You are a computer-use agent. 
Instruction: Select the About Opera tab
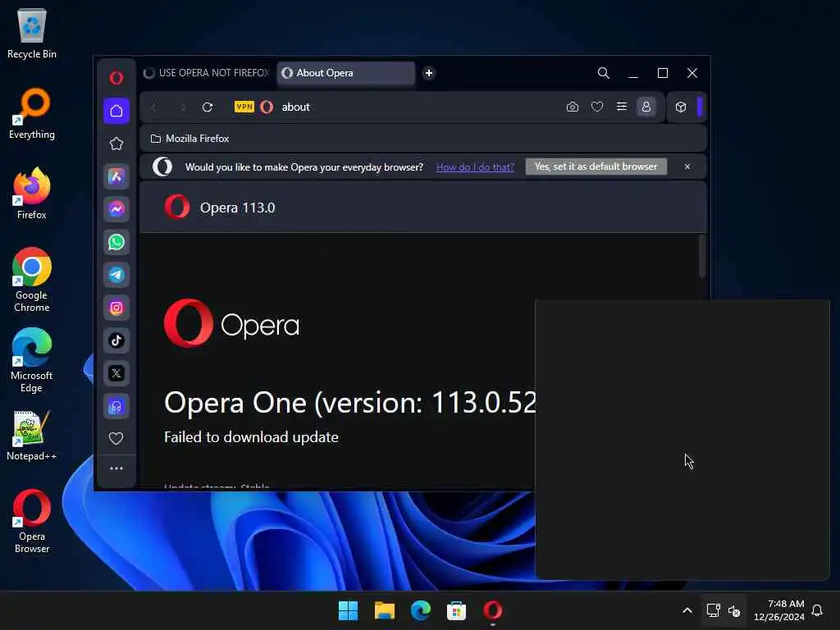click(346, 73)
